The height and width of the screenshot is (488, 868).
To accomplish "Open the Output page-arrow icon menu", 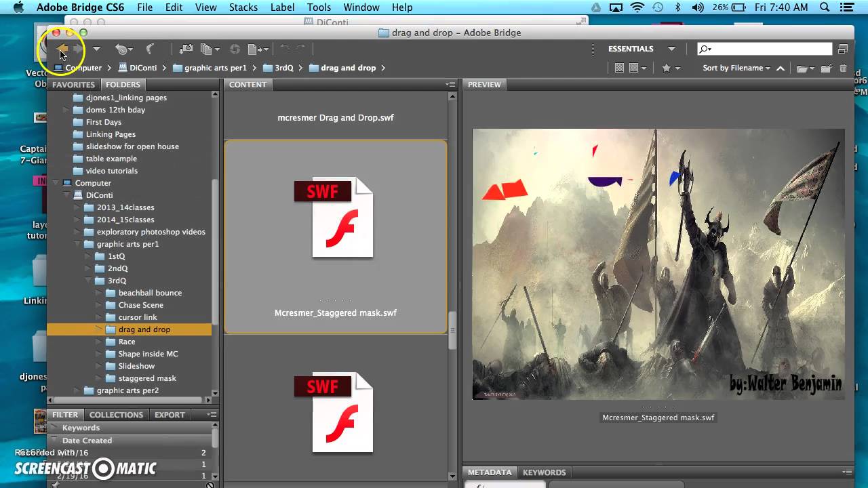I will click(258, 49).
